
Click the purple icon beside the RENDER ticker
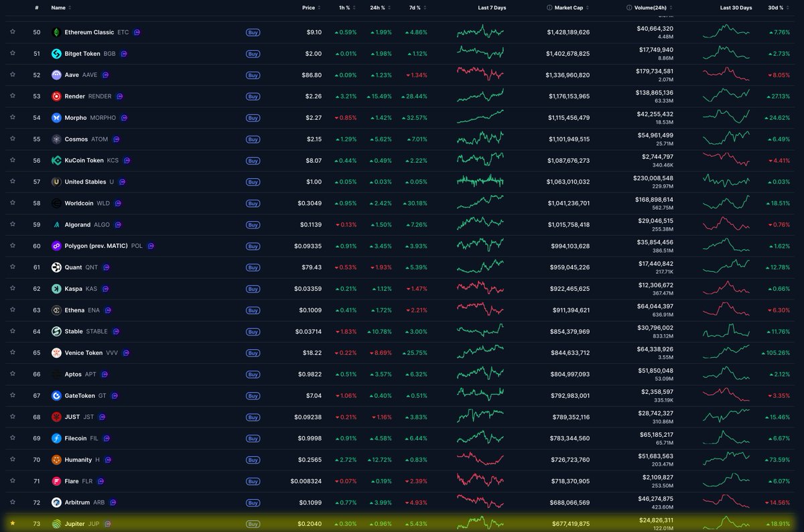click(119, 96)
